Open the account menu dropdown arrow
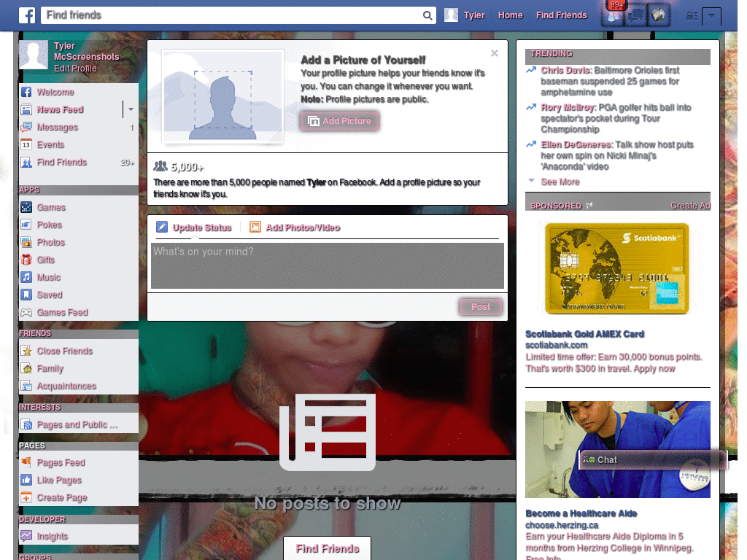 (711, 16)
